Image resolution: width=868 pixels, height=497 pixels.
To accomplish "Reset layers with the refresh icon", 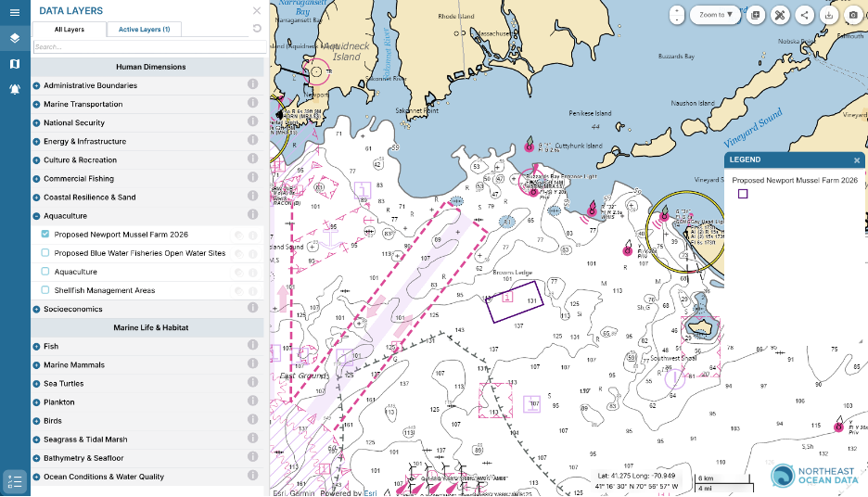I will (x=257, y=28).
